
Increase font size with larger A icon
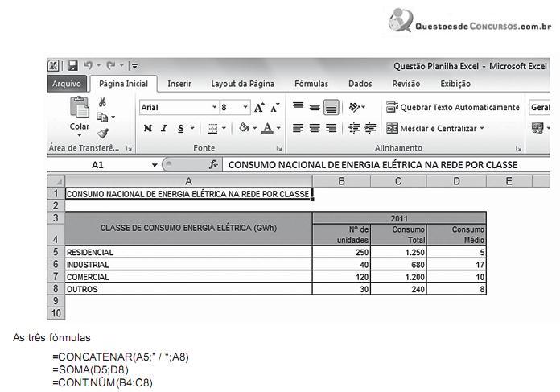click(259, 107)
